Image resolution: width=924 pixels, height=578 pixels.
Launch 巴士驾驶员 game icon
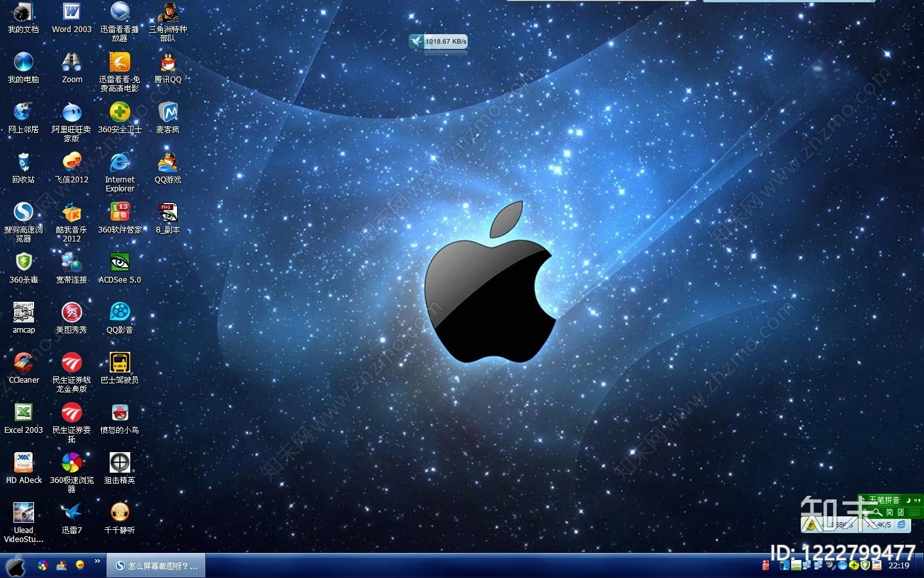tap(119, 369)
